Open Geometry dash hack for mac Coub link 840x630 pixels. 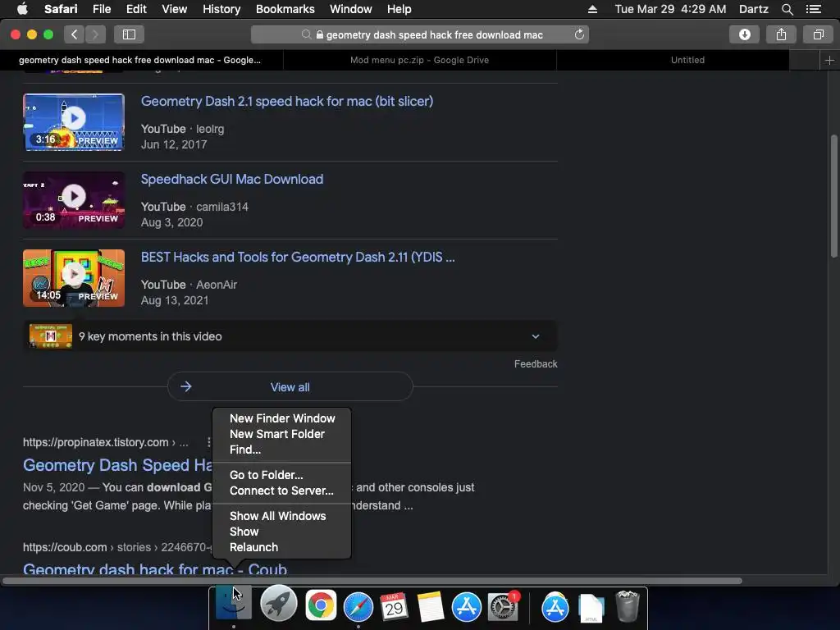155,568
